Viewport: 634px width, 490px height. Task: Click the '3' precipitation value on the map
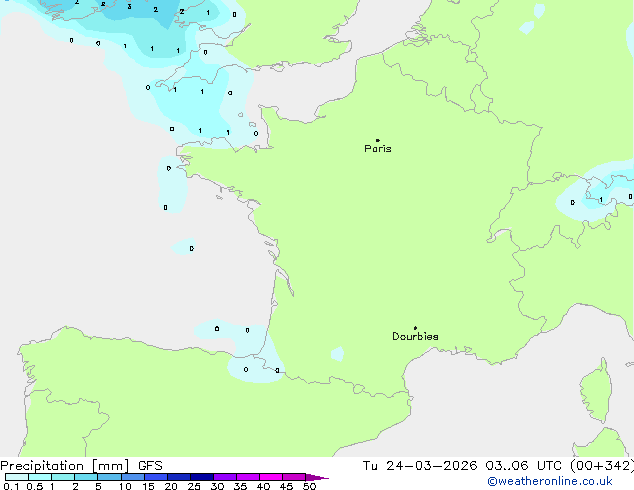tap(129, 6)
